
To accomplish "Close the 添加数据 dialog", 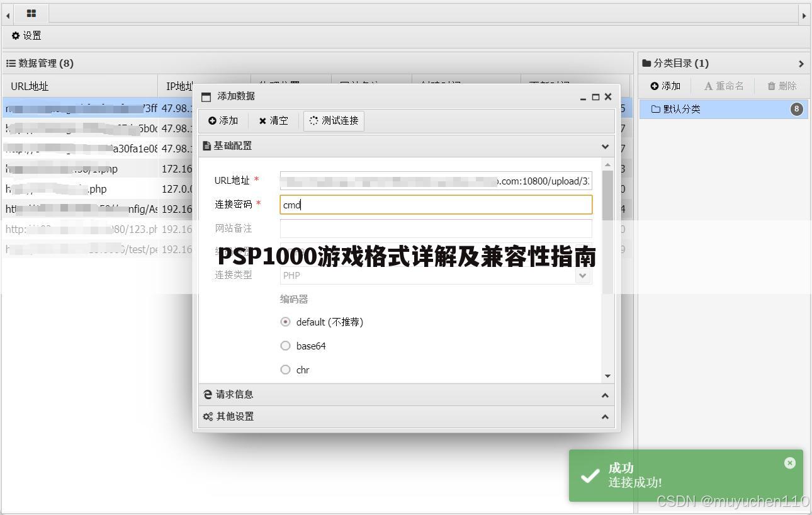I will click(x=607, y=96).
